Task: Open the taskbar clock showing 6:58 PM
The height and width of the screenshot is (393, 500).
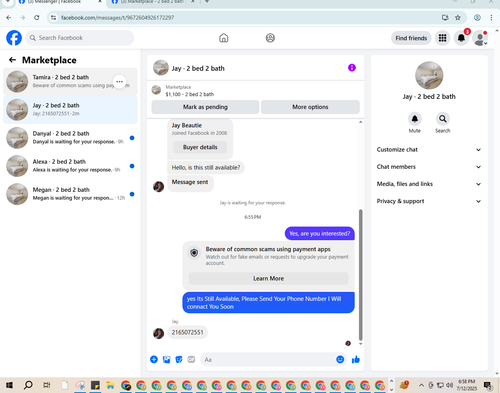Action: click(467, 385)
